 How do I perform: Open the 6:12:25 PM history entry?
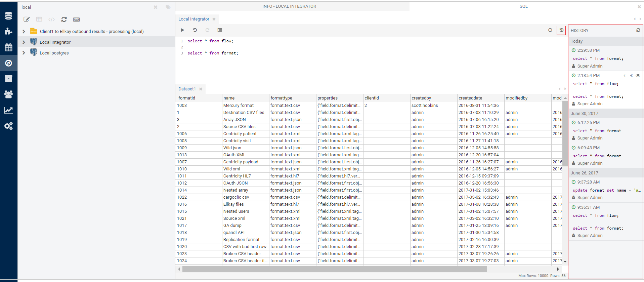click(605, 130)
